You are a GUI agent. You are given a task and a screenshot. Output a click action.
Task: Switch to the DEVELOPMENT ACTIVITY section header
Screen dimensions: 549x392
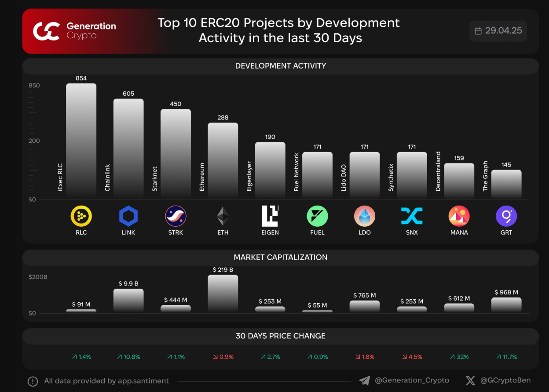(x=281, y=65)
